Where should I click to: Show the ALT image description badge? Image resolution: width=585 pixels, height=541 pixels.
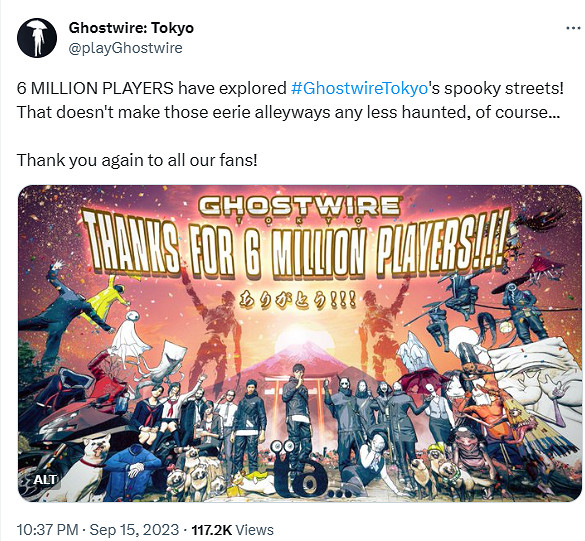pos(45,479)
